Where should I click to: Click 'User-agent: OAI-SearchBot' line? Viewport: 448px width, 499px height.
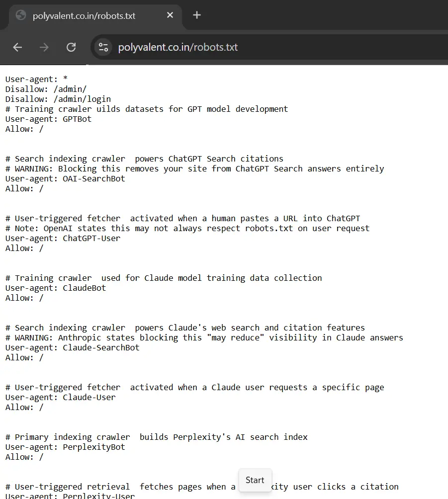click(65, 179)
